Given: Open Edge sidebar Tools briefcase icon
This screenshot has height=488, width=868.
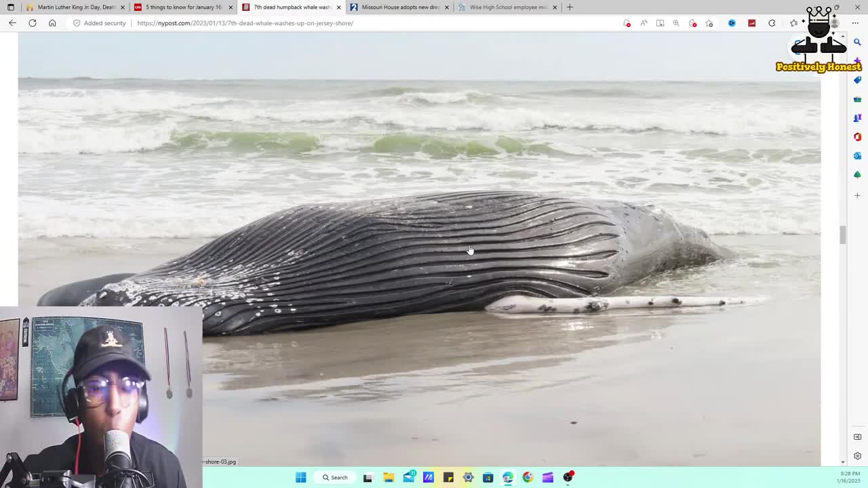Looking at the screenshot, I should pyautogui.click(x=857, y=99).
